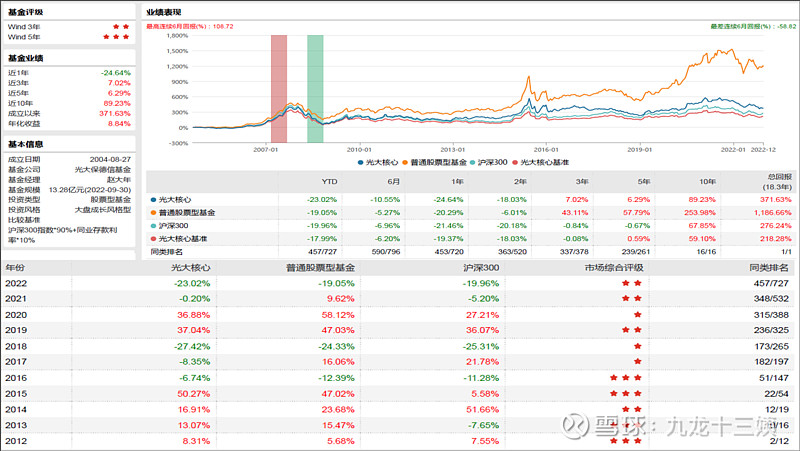Click the 最差连续6月回报 -58.82 label
Screen dimensions: 800x451
pos(754,27)
